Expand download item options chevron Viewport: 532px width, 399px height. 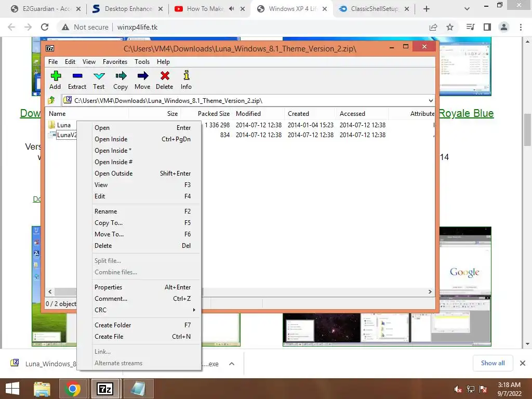pyautogui.click(x=232, y=364)
